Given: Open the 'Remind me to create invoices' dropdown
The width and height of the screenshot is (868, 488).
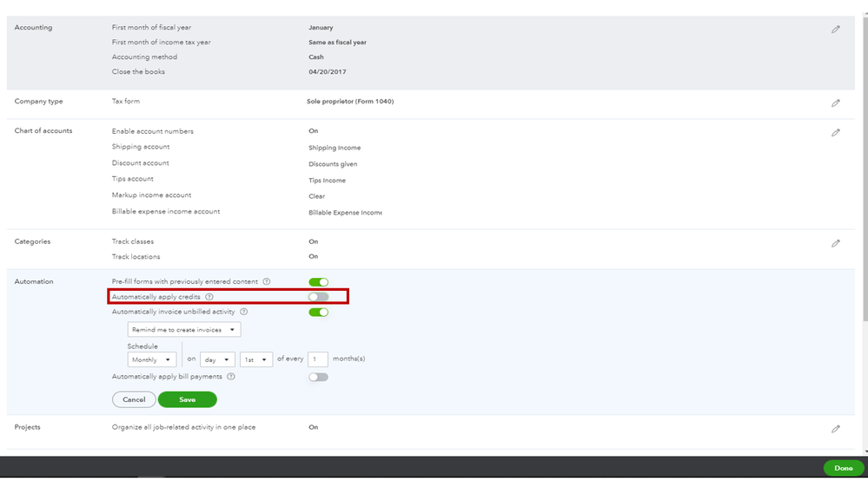Looking at the screenshot, I should click(184, 330).
